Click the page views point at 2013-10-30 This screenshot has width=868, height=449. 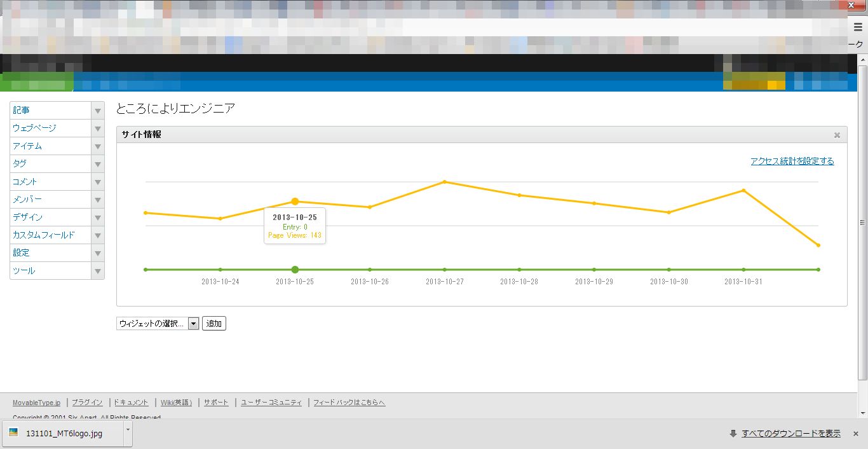pyautogui.click(x=669, y=212)
